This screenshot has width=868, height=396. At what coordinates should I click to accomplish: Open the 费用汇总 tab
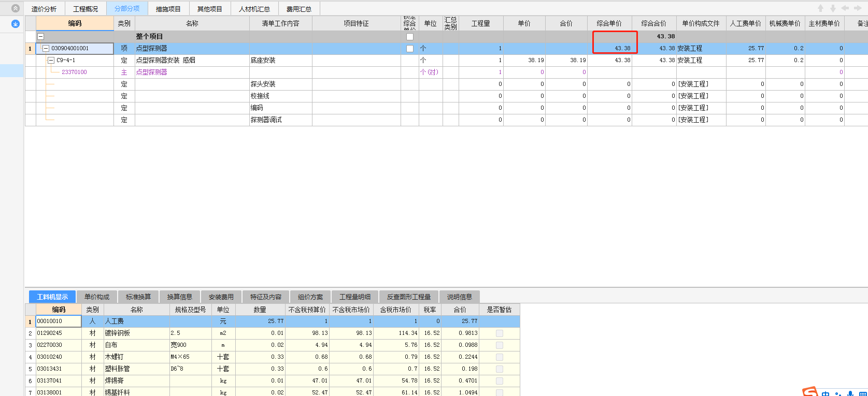pyautogui.click(x=299, y=9)
